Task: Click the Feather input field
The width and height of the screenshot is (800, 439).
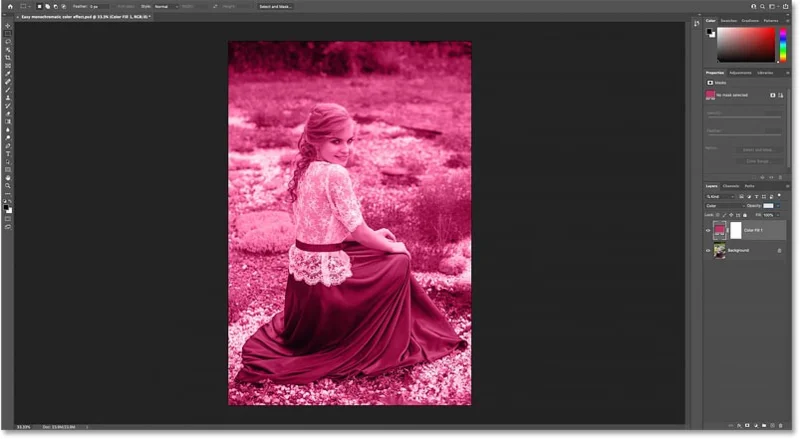Action: click(x=99, y=7)
